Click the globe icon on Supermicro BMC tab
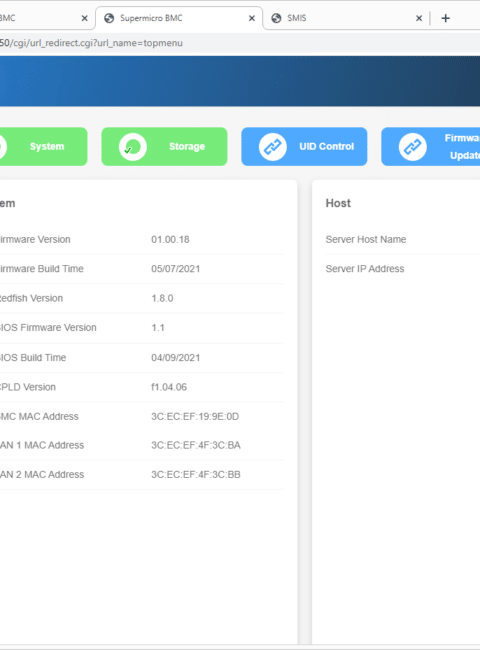Image resolution: width=480 pixels, height=650 pixels. point(109,18)
